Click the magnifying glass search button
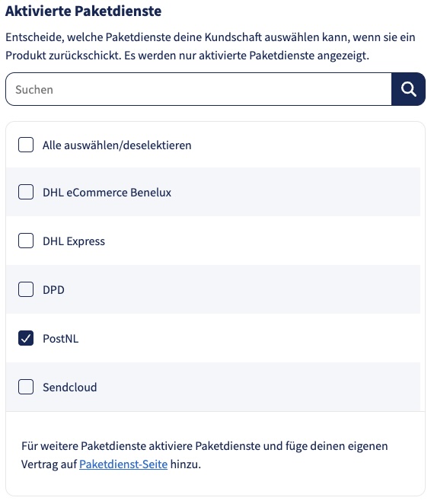Image resolution: width=434 pixels, height=504 pixels. click(408, 89)
